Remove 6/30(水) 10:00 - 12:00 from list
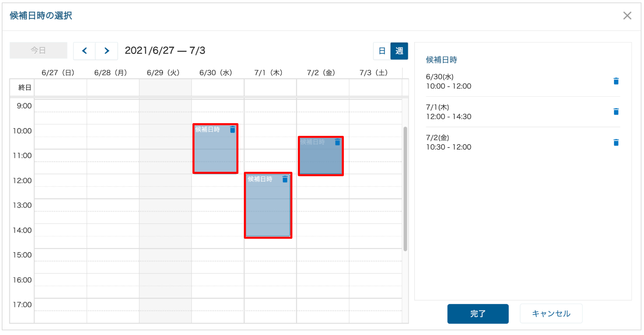This screenshot has width=644, height=335. (x=616, y=81)
